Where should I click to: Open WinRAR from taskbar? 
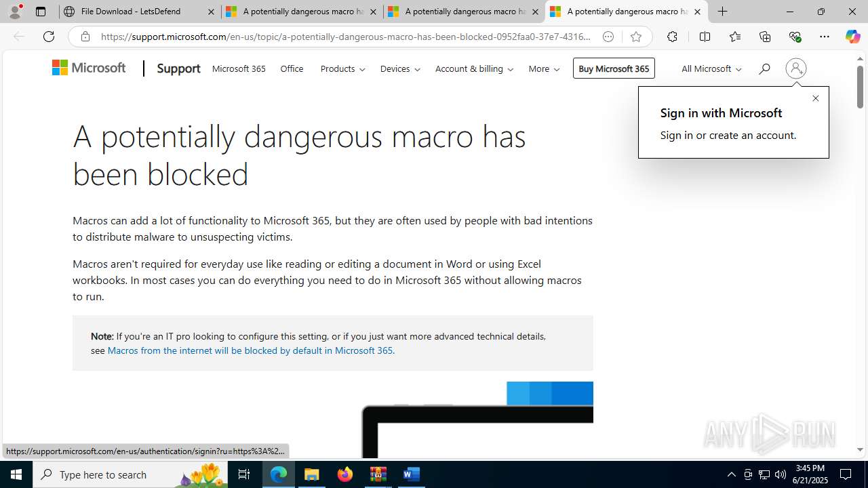378,474
